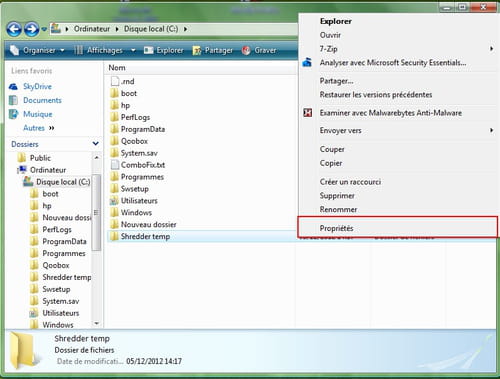Choose Supprimer in the context menu
Screen dimensions: 500x379
pos(337,196)
